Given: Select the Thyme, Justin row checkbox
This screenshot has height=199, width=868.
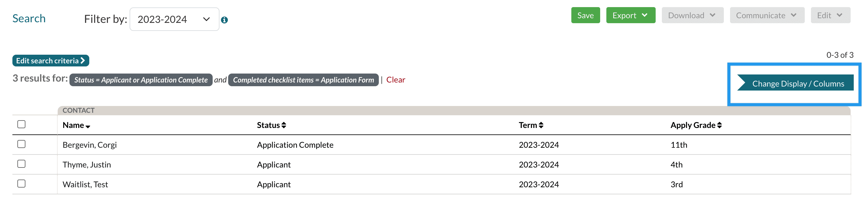Looking at the screenshot, I should (x=22, y=164).
